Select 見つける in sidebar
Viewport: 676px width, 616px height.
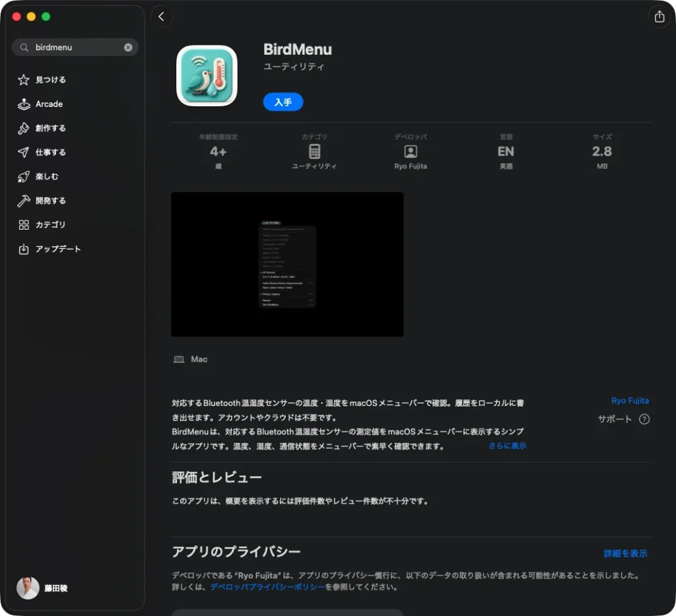pyautogui.click(x=50, y=80)
